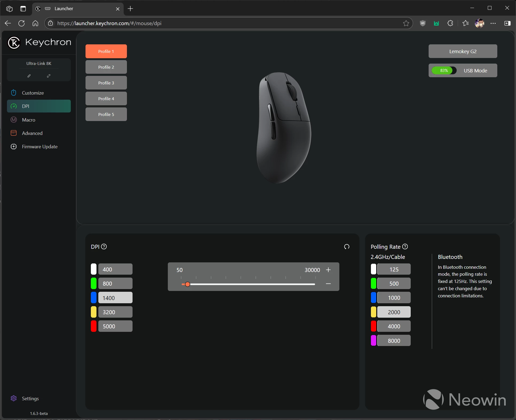Select Profile 2
Image resolution: width=516 pixels, height=420 pixels.
click(x=106, y=67)
